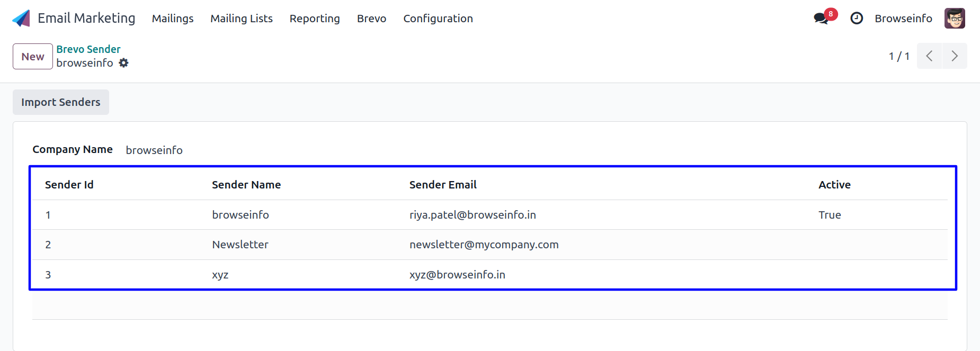Open the Brevo menu

point(371,19)
